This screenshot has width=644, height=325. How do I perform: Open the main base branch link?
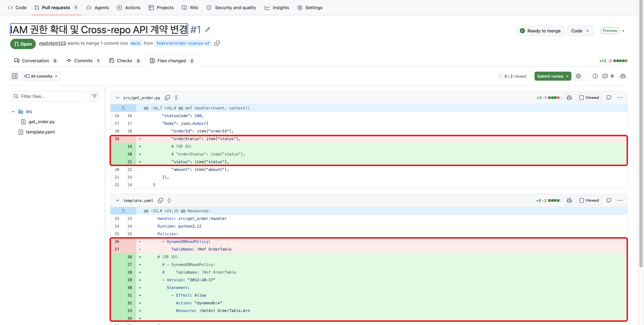tap(136, 43)
